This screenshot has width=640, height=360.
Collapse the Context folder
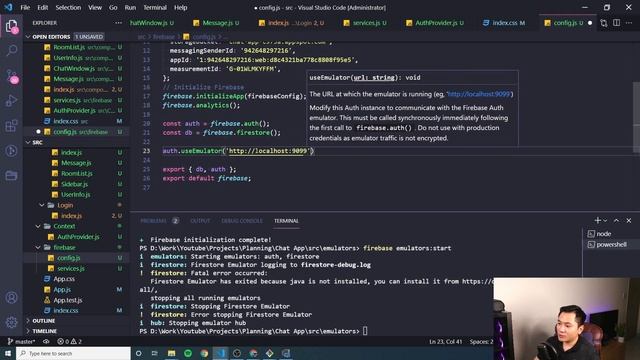tap(64, 226)
